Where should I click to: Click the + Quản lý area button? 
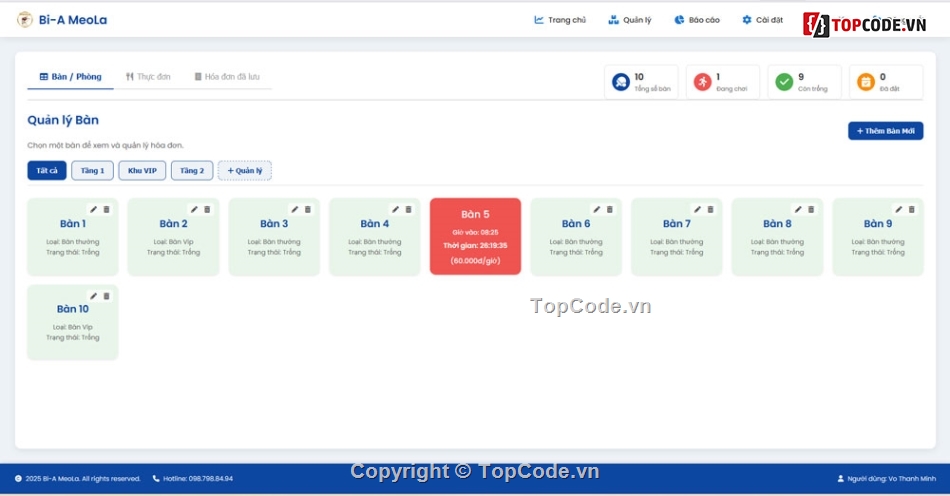(245, 171)
